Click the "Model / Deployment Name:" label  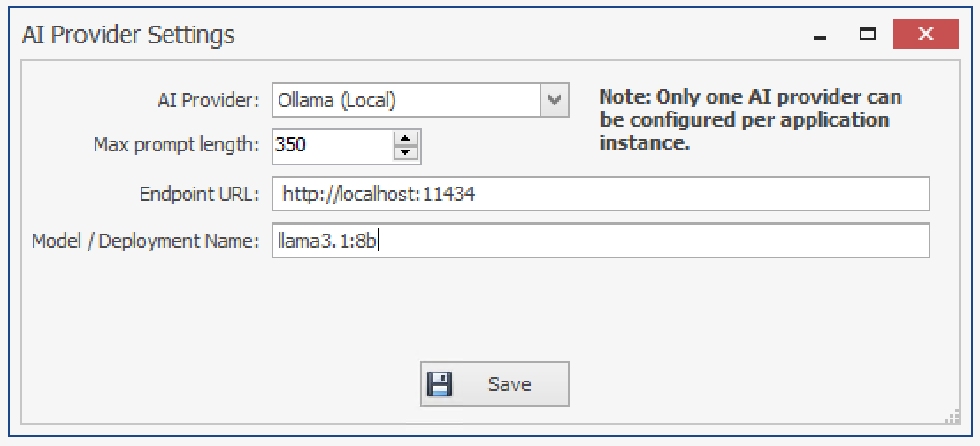[x=145, y=241]
